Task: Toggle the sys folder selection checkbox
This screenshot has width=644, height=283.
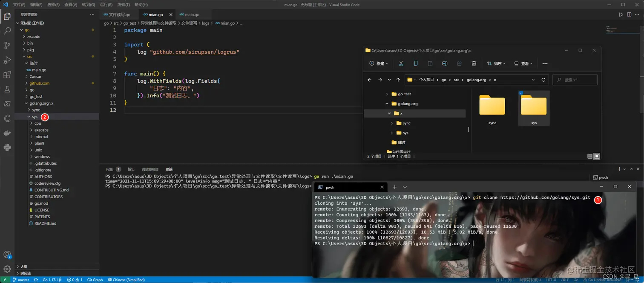Action: click(x=521, y=93)
